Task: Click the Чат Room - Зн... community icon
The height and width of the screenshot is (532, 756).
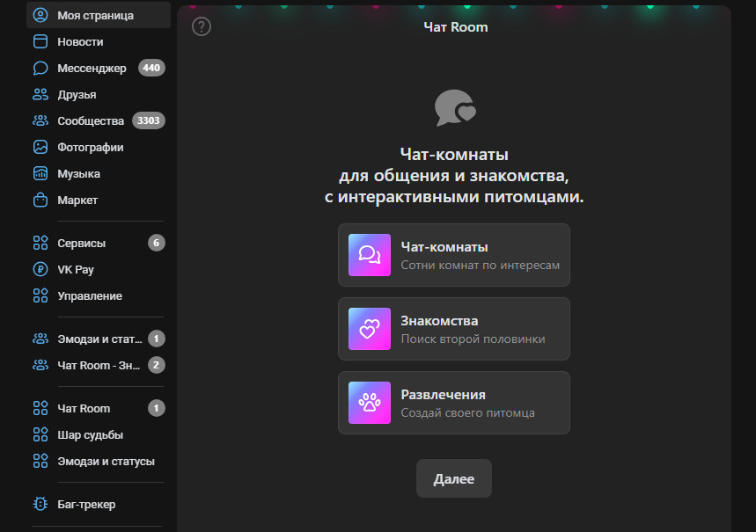Action: 40,365
